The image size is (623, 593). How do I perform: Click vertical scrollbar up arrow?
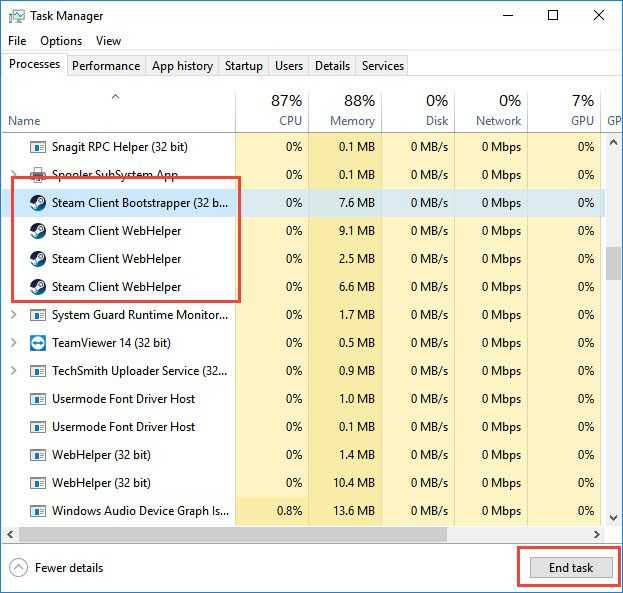[613, 142]
